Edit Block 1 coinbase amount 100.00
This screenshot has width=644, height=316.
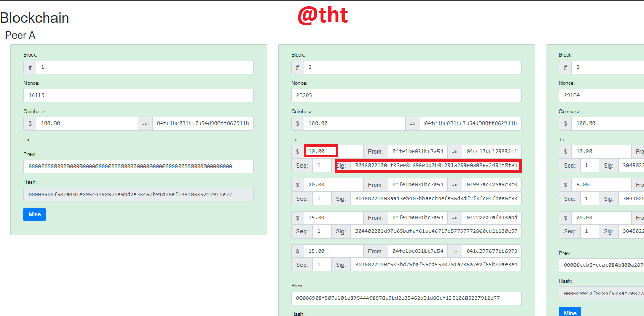pos(87,123)
